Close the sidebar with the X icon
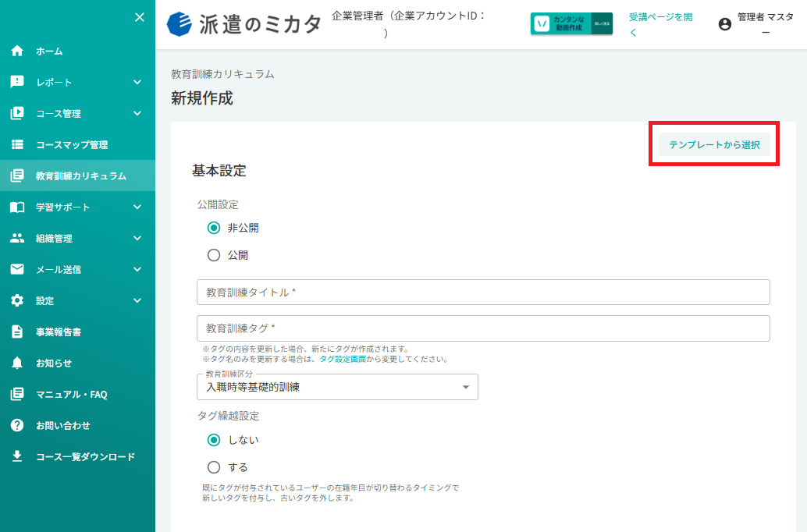This screenshot has height=532, width=807. 140,17
